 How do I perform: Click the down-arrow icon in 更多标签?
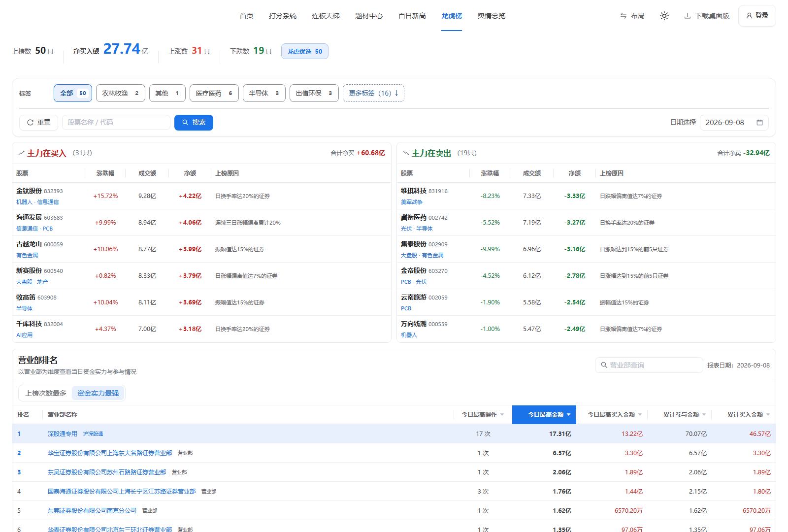coord(396,93)
